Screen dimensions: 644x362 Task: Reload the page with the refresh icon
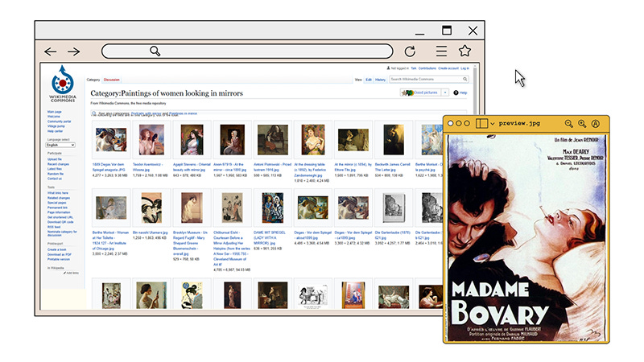tap(410, 51)
